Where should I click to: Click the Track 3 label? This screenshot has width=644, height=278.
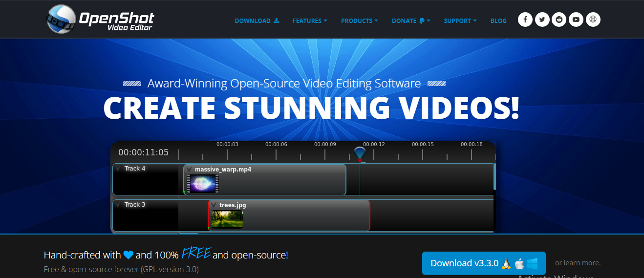click(x=135, y=205)
